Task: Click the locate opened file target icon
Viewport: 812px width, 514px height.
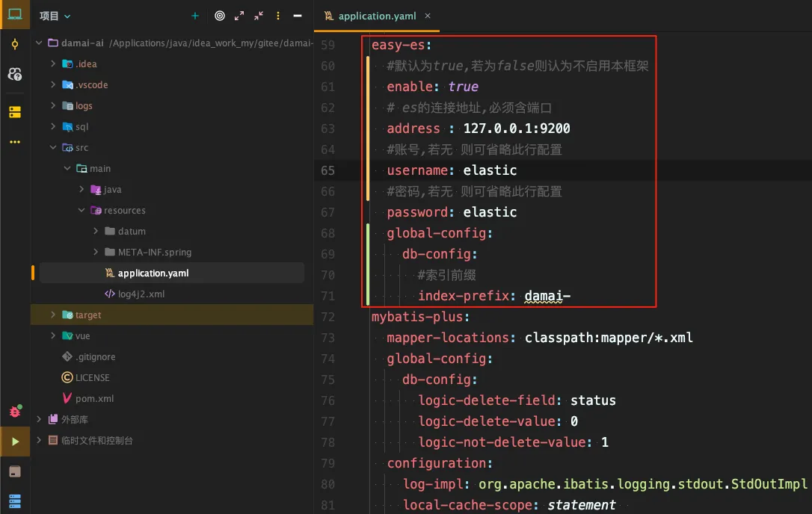Action: click(x=219, y=16)
